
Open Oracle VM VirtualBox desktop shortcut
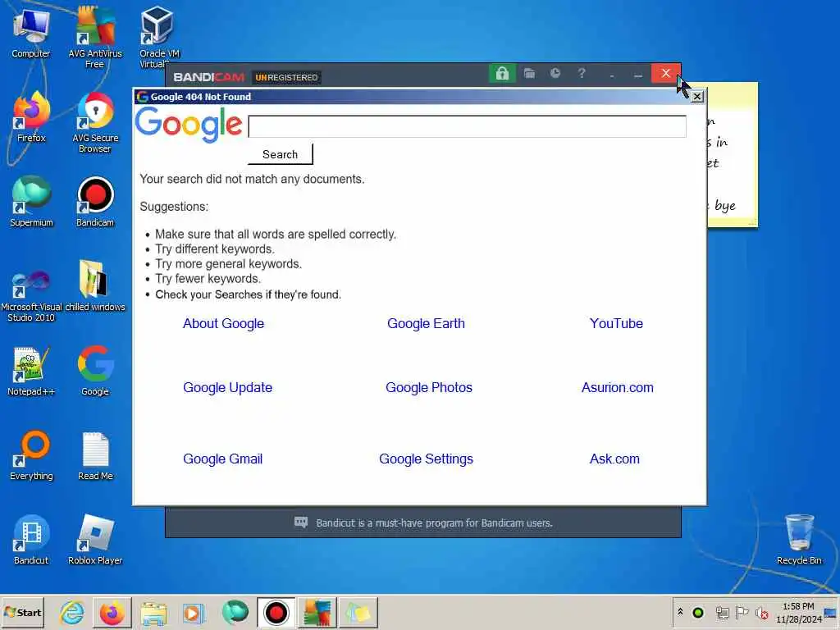[x=158, y=36]
